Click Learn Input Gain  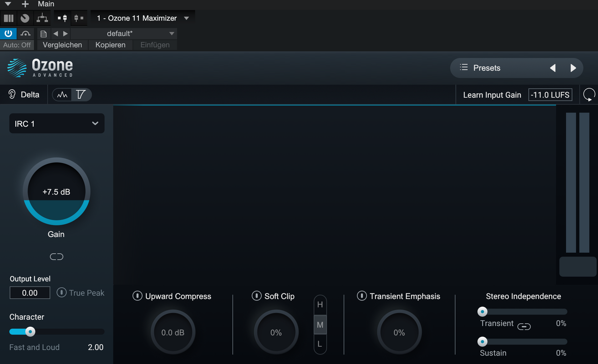tap(492, 95)
